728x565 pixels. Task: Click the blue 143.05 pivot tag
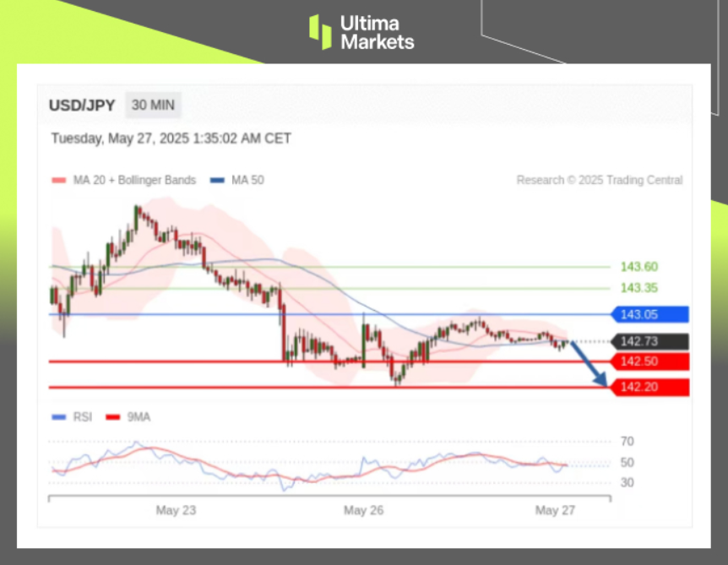pyautogui.click(x=649, y=314)
